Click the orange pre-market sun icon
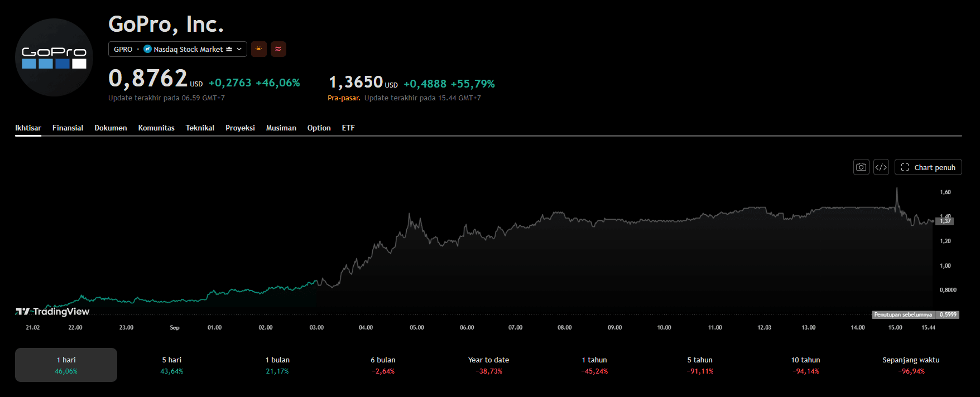 coord(258,49)
